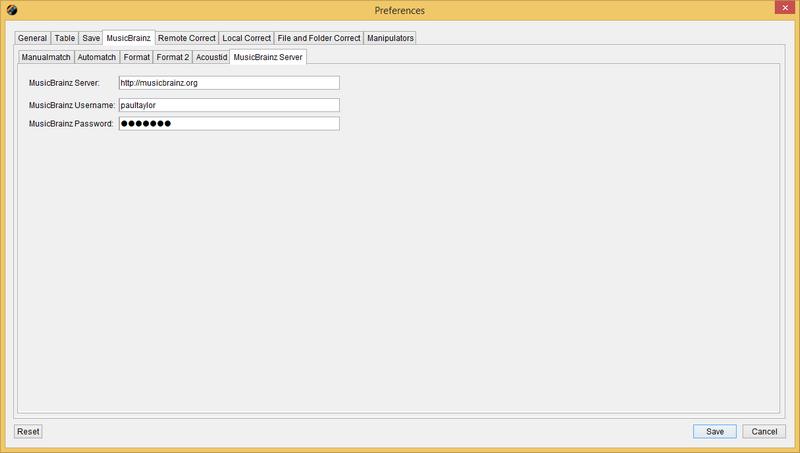Select the MusicBrainz Server sub-tab

268,57
